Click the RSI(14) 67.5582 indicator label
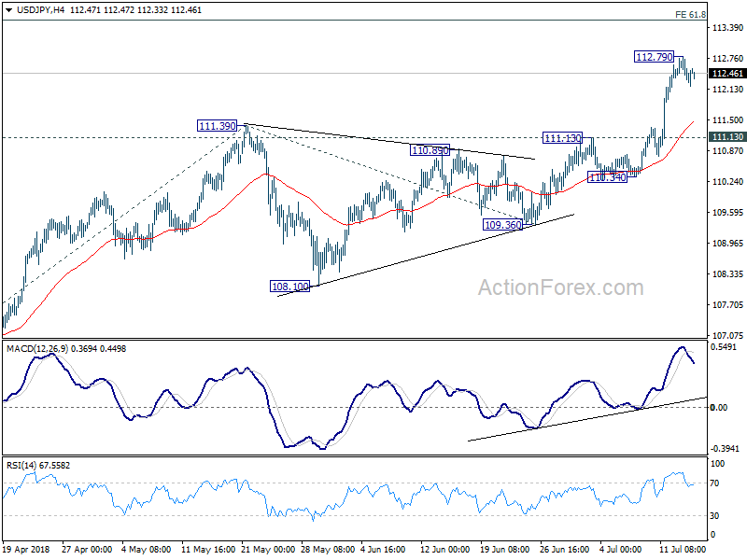 tap(38, 465)
